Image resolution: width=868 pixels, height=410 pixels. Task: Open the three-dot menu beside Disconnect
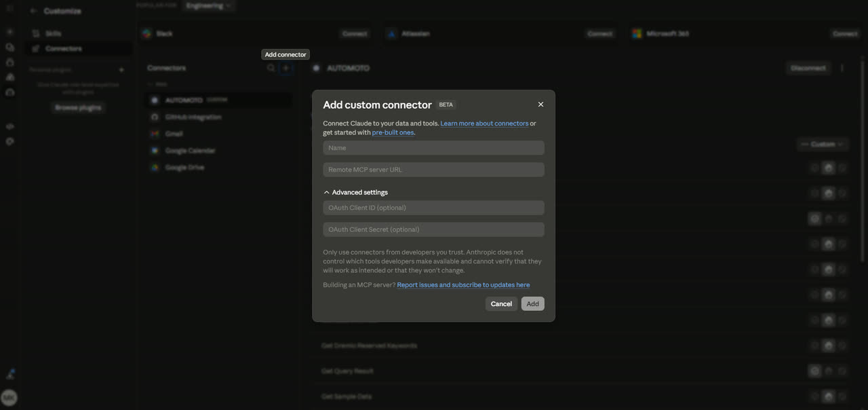(x=842, y=69)
